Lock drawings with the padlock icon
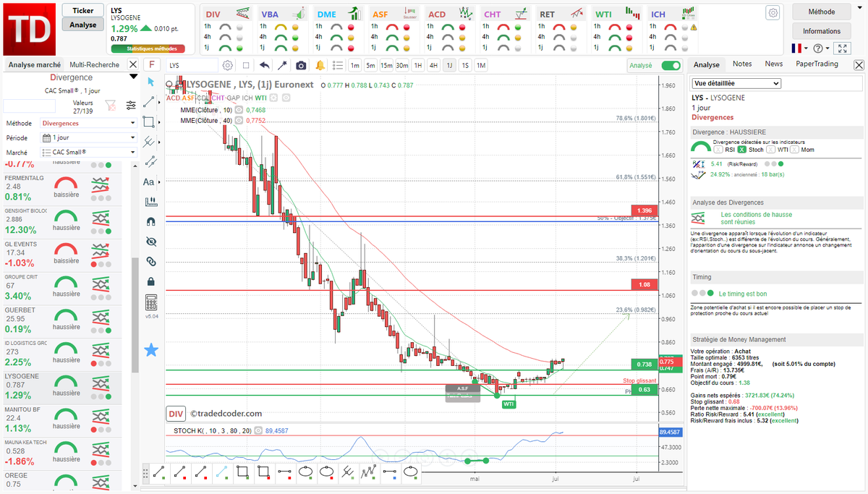The image size is (868, 494). (x=150, y=281)
